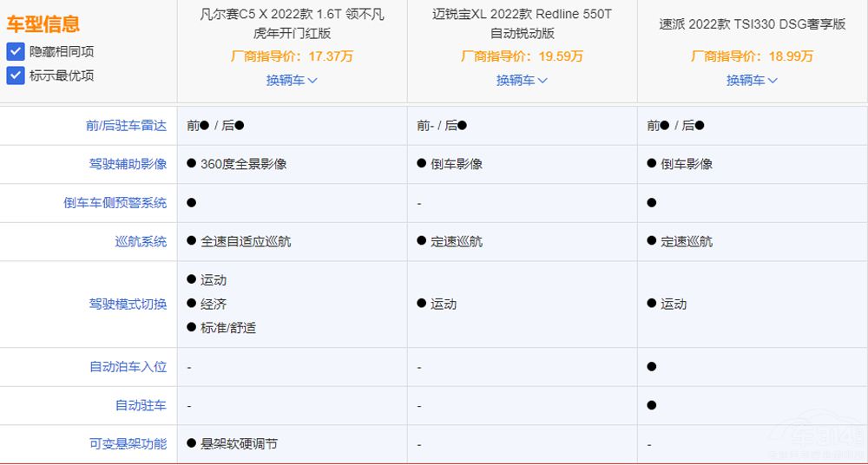The image size is (868, 465).
Task: Open the 驾驶辅助影像 parameter link
Action: [128, 164]
